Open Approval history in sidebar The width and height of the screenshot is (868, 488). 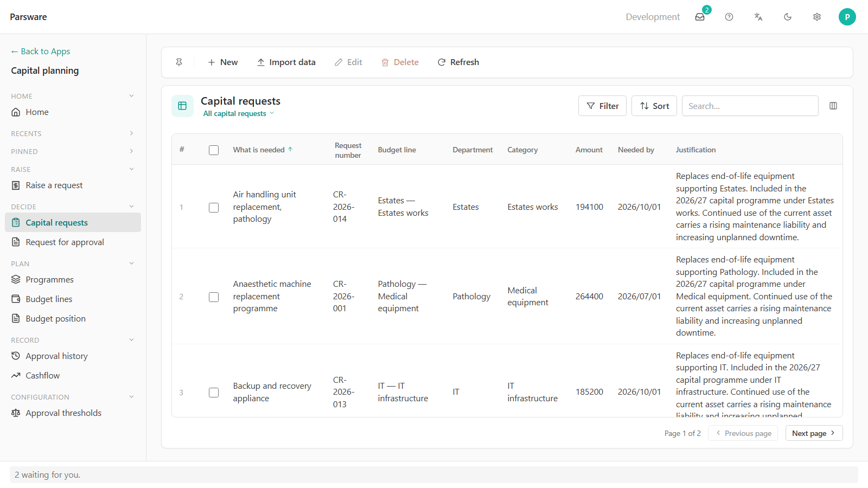pos(73,356)
